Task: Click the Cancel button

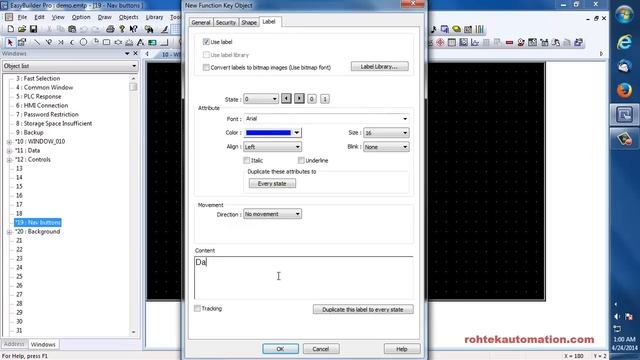Action: coord(320,349)
